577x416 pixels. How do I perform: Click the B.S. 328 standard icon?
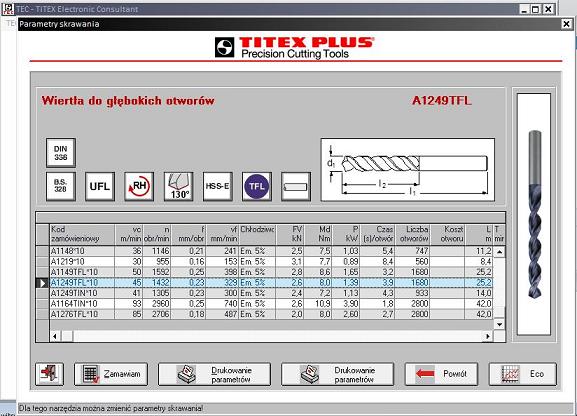point(61,186)
